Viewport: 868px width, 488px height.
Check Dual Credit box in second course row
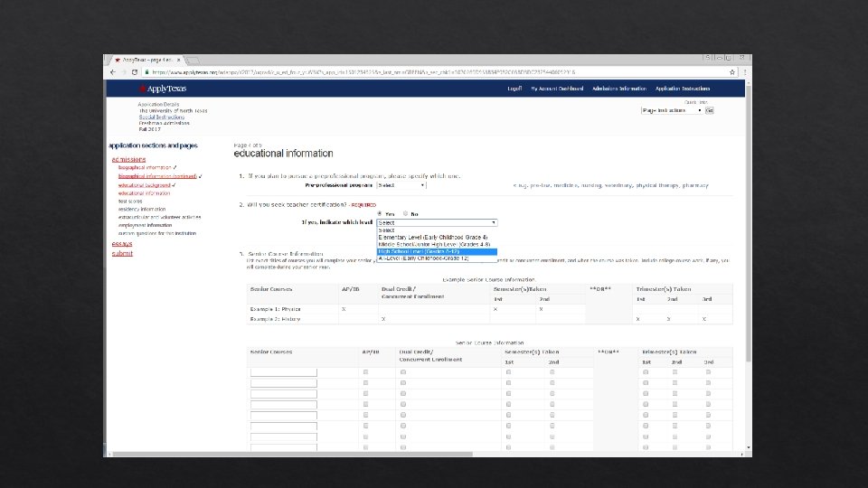click(x=403, y=383)
